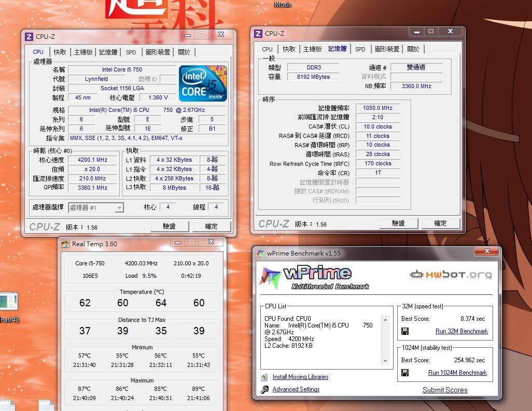Click the CPU-Z icon in the memory window title bar
Viewport: 532px width, 411px height.
click(x=258, y=34)
